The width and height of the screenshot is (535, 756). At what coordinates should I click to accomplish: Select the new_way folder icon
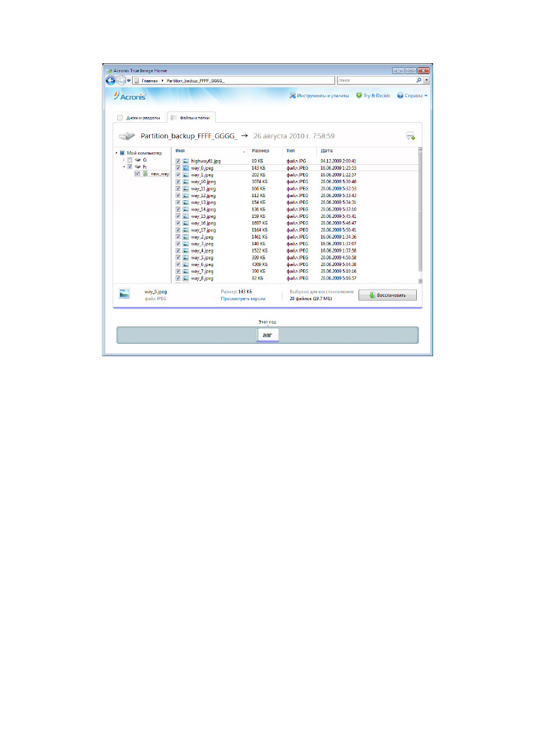click(146, 174)
